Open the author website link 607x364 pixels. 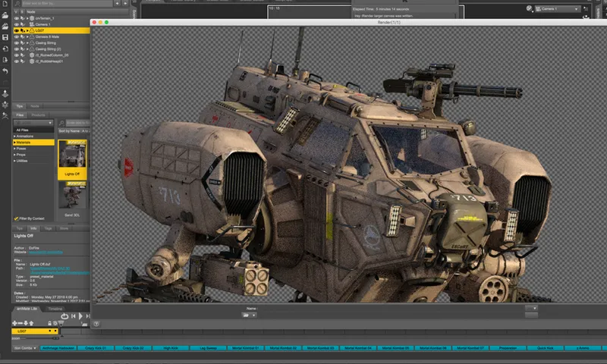pyautogui.click(x=46, y=253)
